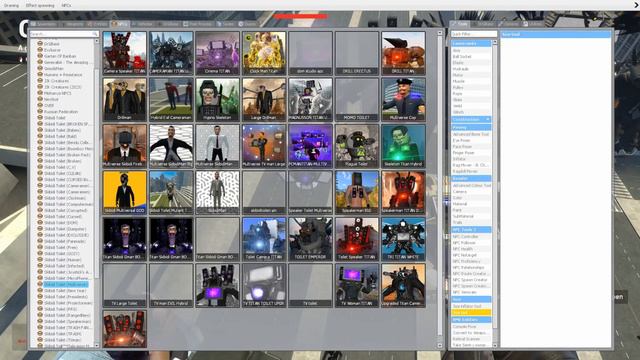Click the NPC search field
This screenshot has height=360, width=640.
[64, 34]
